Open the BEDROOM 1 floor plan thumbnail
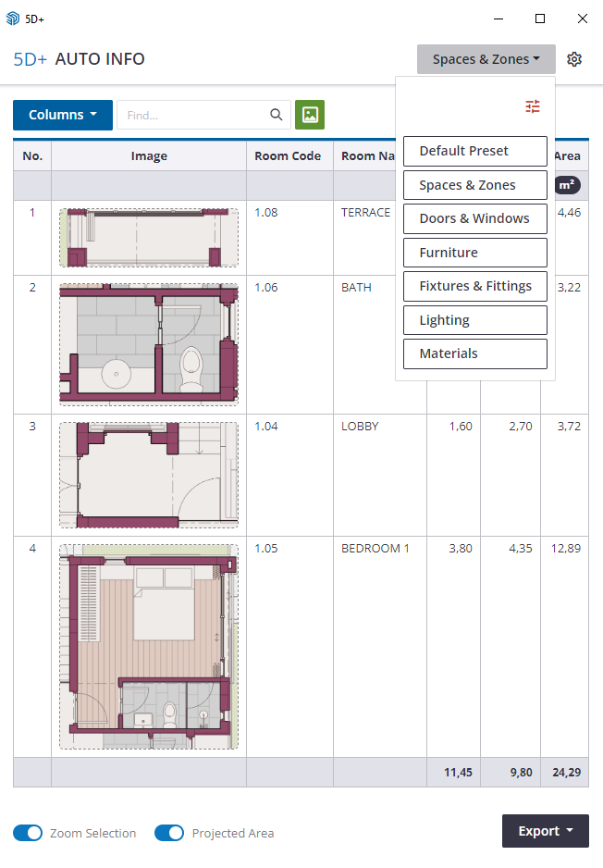 tap(149, 646)
